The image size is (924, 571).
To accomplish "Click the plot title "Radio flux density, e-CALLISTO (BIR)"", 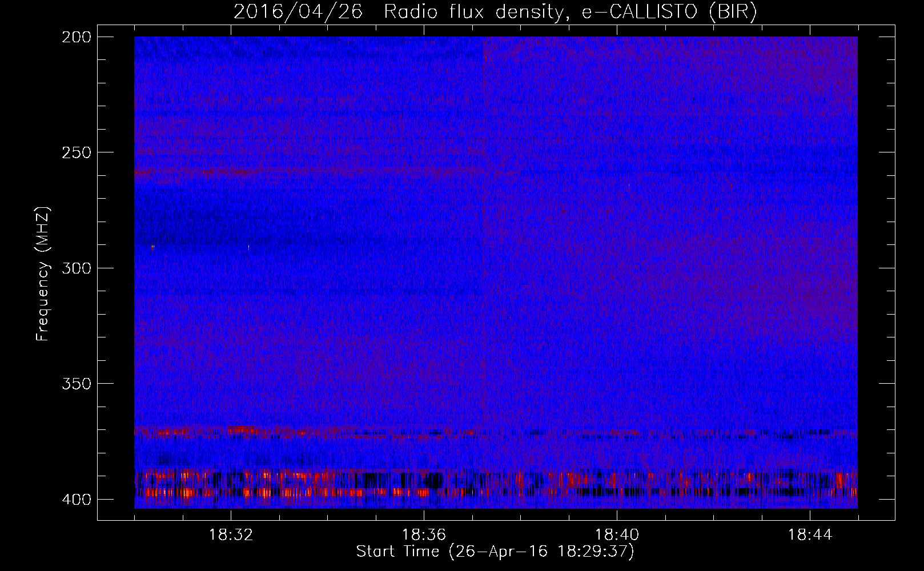I will click(x=570, y=12).
